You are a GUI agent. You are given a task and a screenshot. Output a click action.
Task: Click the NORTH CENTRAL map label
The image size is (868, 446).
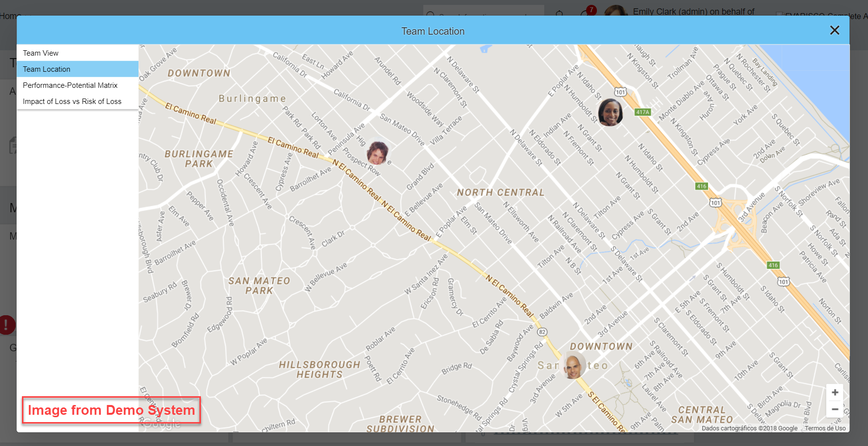pos(500,192)
